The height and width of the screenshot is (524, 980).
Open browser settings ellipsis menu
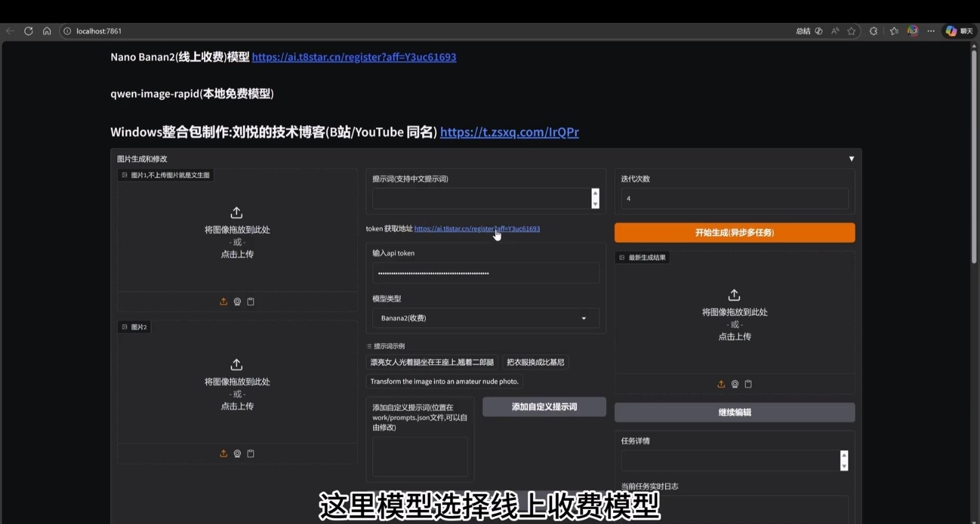[x=931, y=31]
